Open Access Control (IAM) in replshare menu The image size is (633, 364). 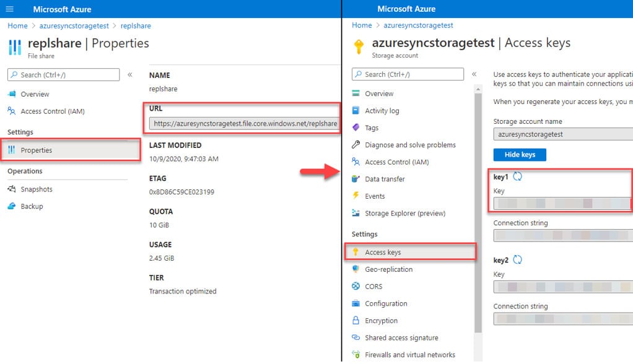(53, 111)
